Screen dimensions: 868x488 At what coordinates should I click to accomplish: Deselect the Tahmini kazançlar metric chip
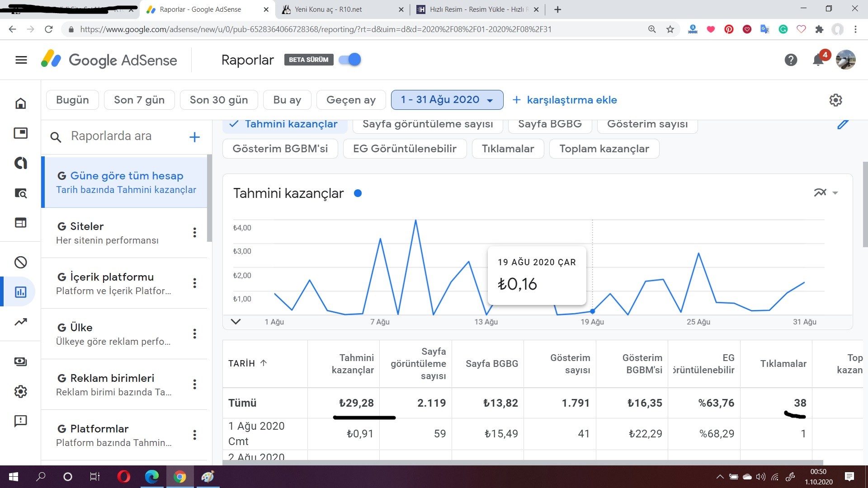[x=284, y=124]
